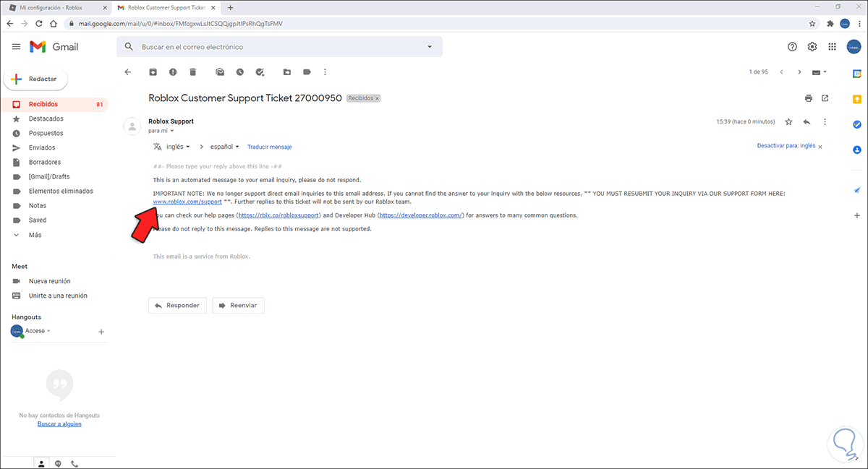Open the Google account avatar
The width and height of the screenshot is (868, 469).
pyautogui.click(x=854, y=47)
